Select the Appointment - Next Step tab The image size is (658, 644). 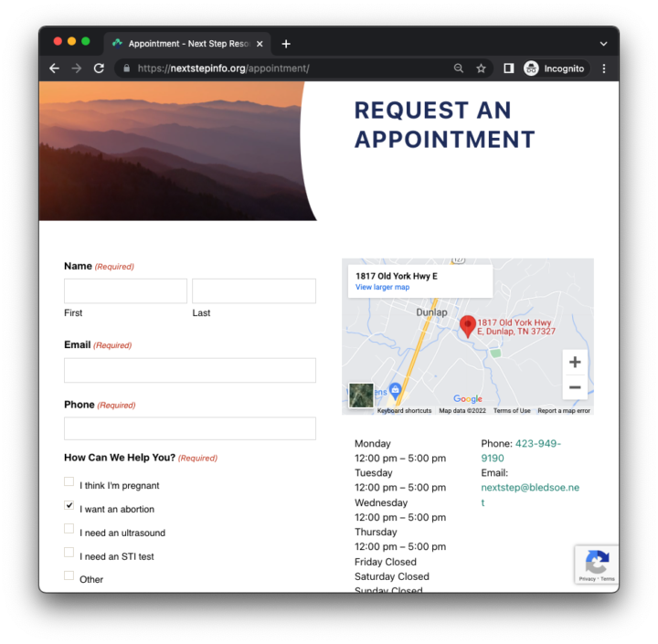click(187, 44)
